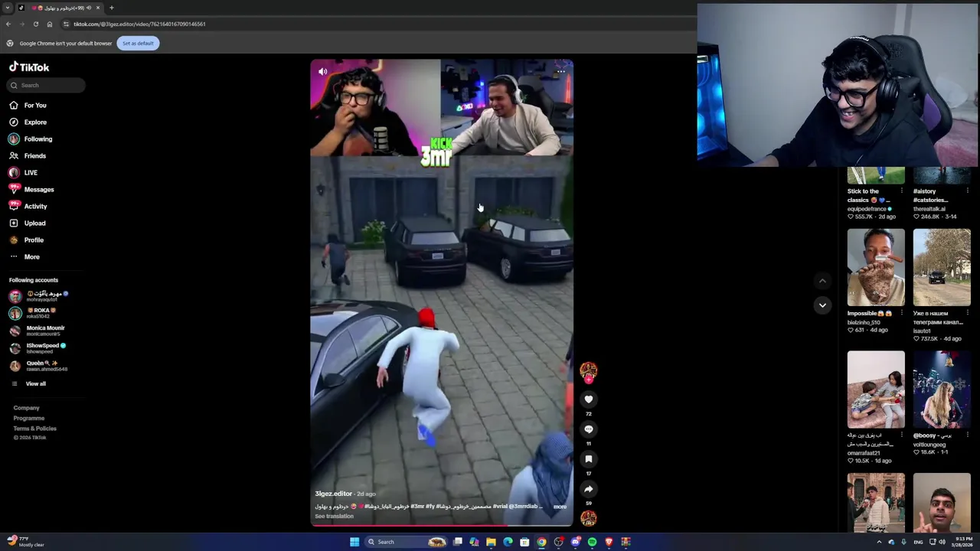Expand the Company footer section
Image resolution: width=980 pixels, height=551 pixels.
[26, 408]
